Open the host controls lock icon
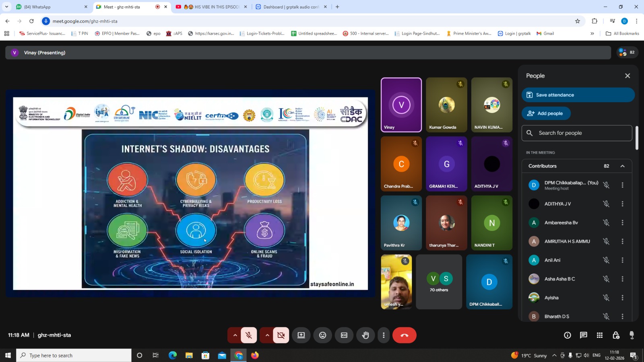 (x=616, y=335)
